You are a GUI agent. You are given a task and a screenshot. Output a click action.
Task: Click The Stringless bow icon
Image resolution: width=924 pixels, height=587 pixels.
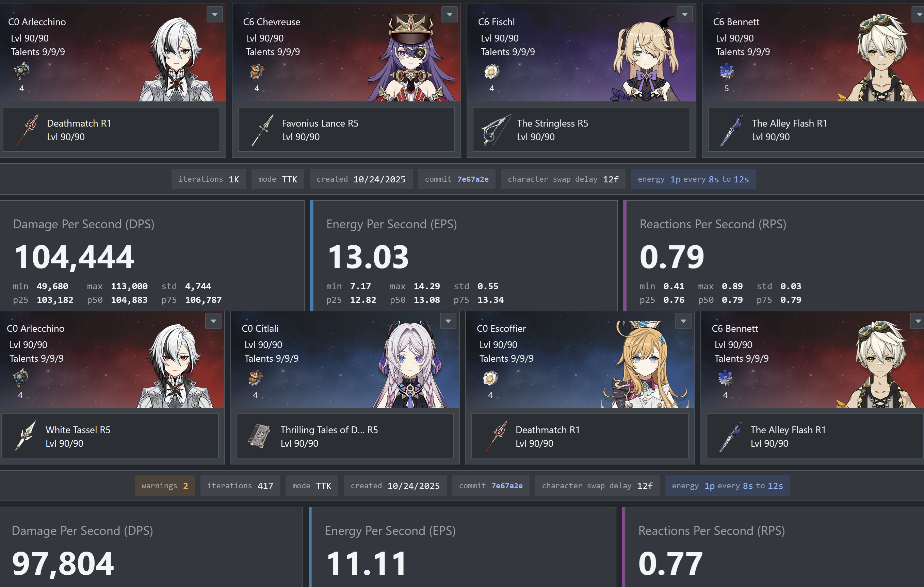point(496,130)
